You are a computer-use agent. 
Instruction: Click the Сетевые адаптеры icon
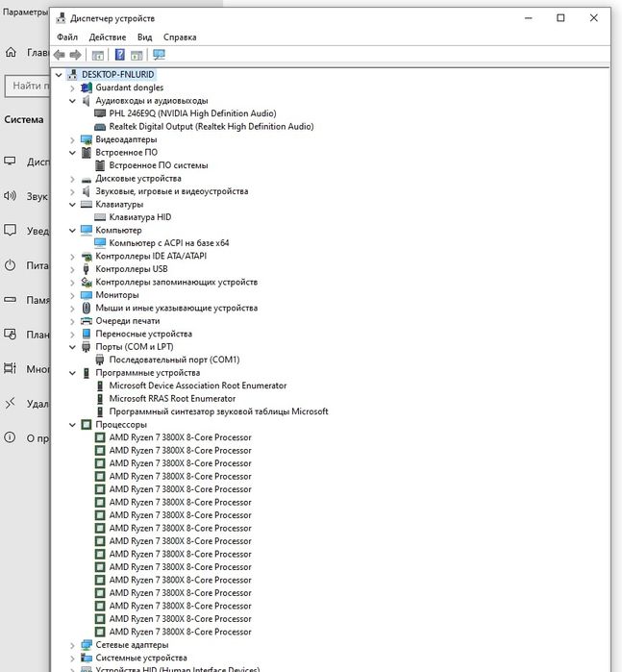87,644
